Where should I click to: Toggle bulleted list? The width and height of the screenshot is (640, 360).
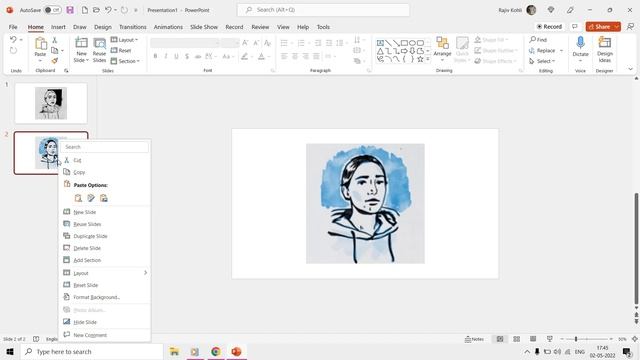[284, 43]
